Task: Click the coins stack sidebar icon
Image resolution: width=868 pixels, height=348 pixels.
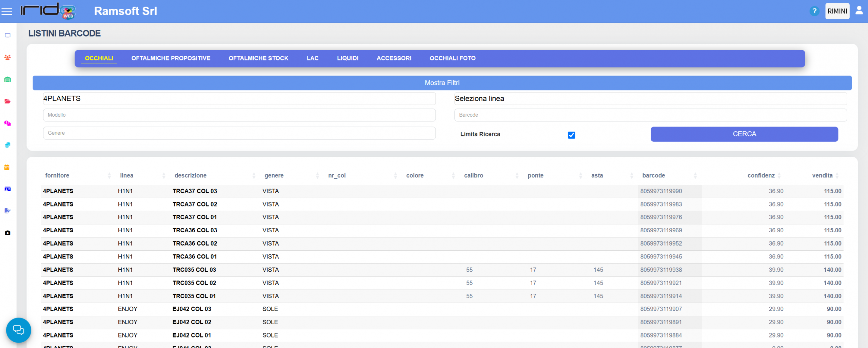Action: [x=7, y=145]
